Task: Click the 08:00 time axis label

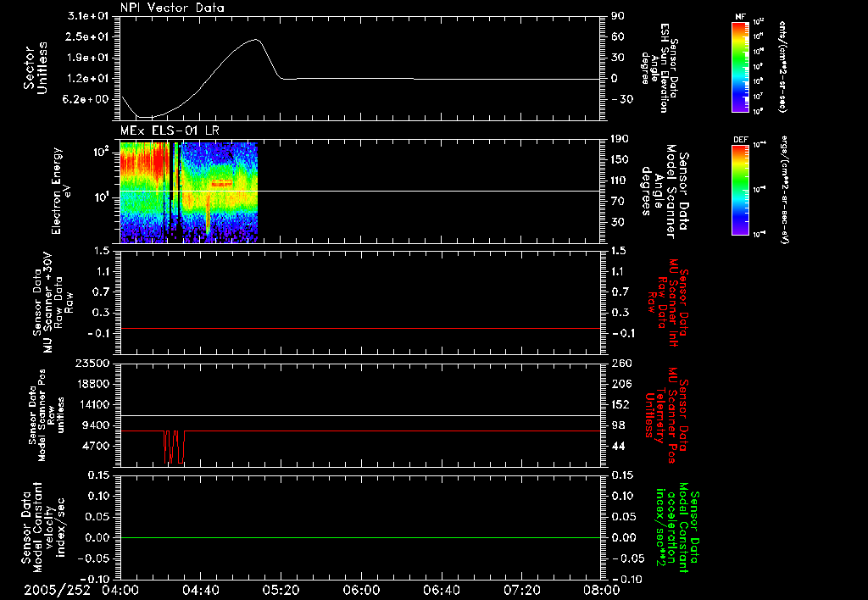Action: (602, 590)
